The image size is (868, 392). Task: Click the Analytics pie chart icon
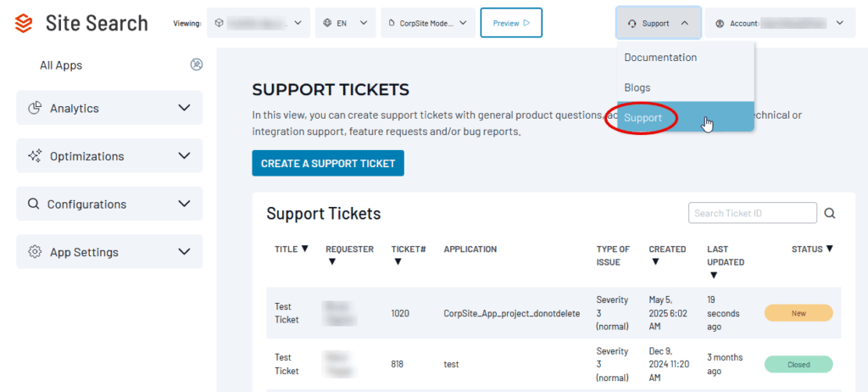click(35, 108)
